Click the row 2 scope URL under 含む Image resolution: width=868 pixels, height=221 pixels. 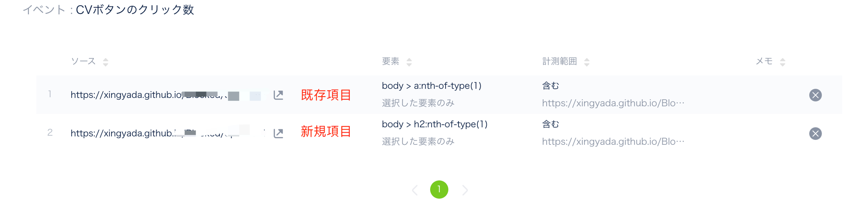(613, 142)
